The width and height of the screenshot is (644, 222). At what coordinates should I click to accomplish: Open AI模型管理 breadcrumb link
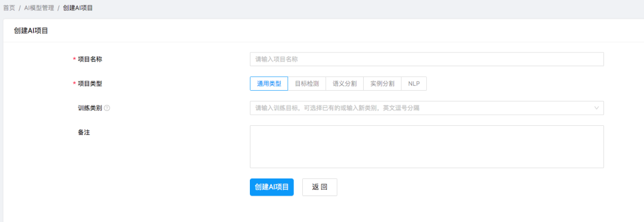tap(39, 8)
